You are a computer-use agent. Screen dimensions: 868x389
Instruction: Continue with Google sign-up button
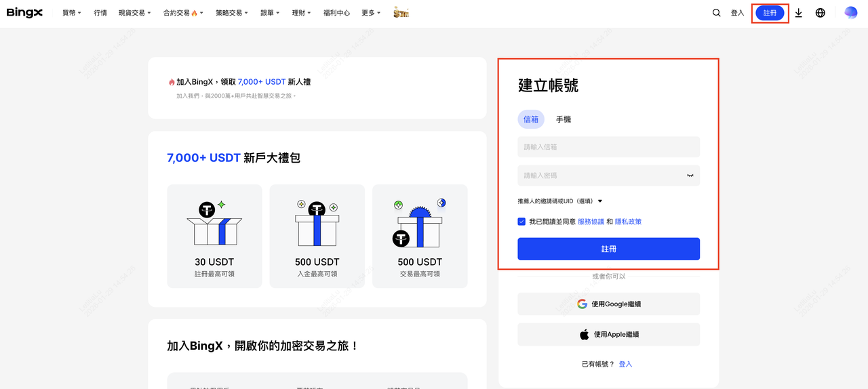tap(608, 304)
